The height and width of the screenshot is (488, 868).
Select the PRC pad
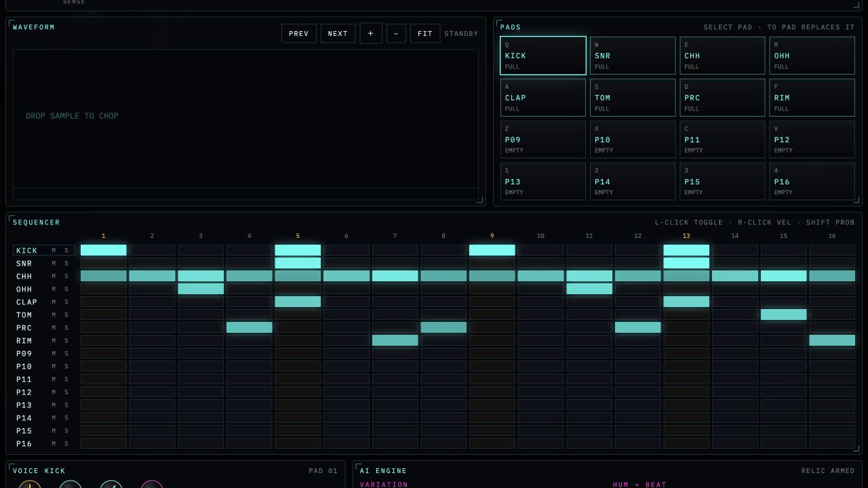[722, 98]
